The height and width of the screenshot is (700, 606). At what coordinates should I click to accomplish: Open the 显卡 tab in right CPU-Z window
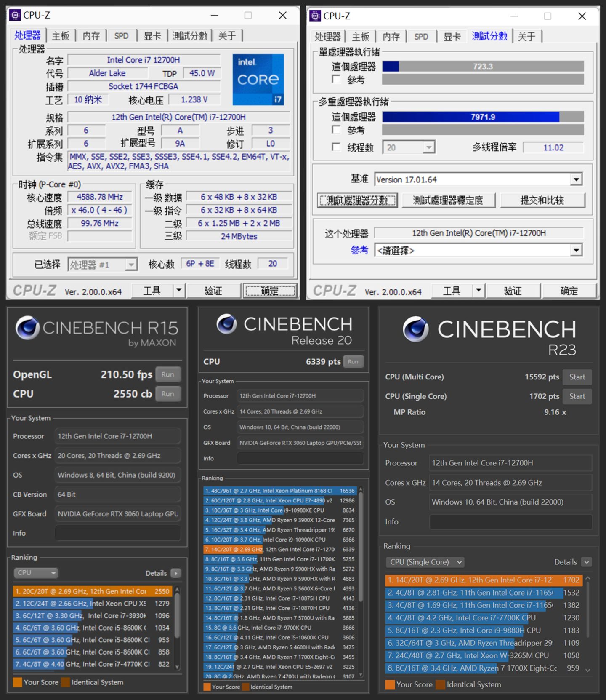pyautogui.click(x=452, y=37)
